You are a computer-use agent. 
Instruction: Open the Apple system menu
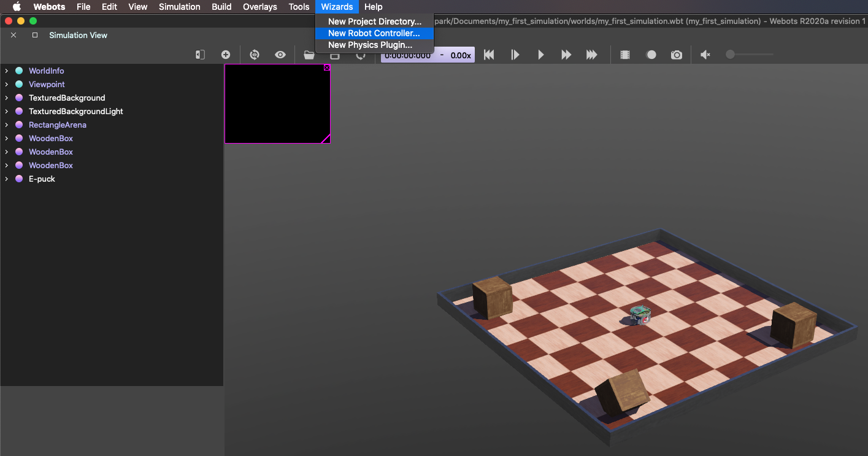pos(17,7)
